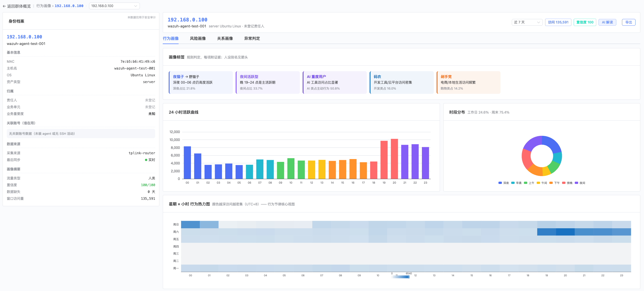Image resolution: width=644 pixels, height=291 pixels.
Task: Switch to the 风险画像 tab
Action: click(x=198, y=38)
